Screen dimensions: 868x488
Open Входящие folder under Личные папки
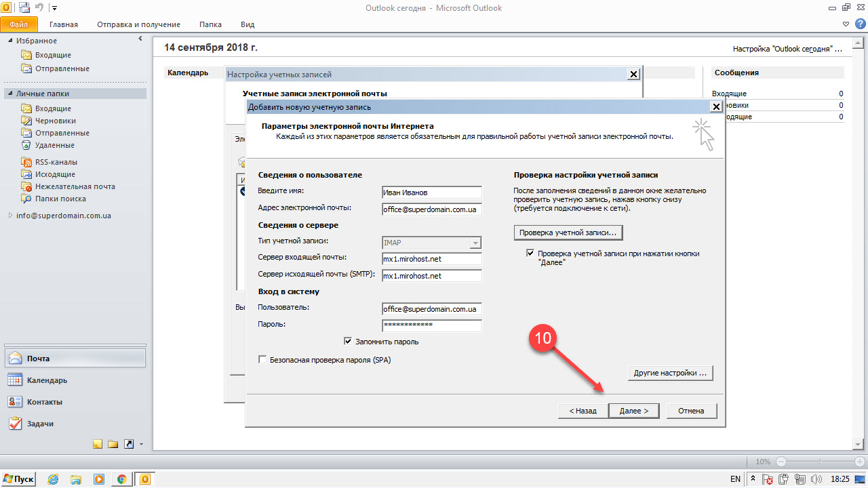coord(53,108)
